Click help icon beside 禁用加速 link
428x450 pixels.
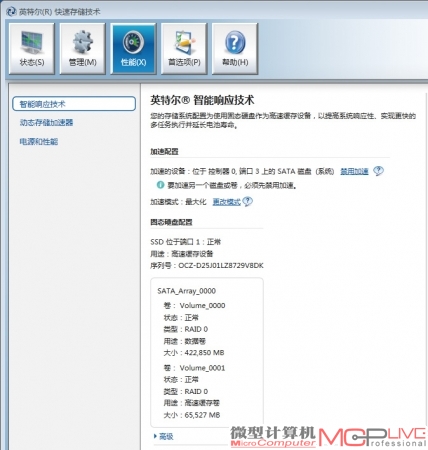[378, 171]
